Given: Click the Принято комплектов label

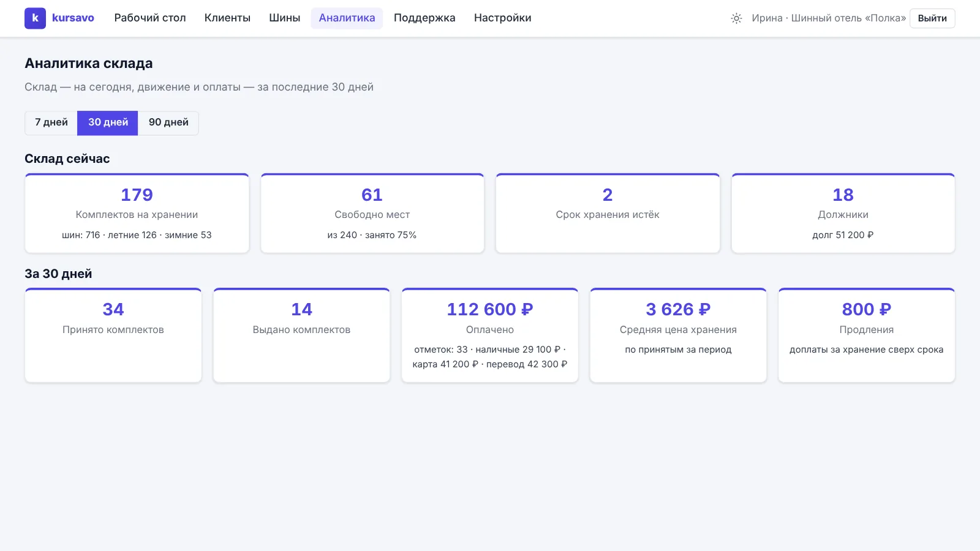Looking at the screenshot, I should point(113,330).
